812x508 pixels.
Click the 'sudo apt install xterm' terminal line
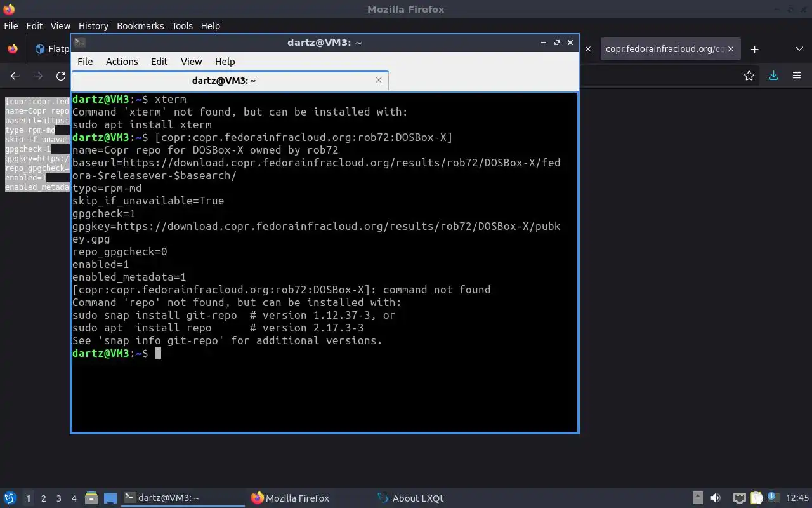142,124
